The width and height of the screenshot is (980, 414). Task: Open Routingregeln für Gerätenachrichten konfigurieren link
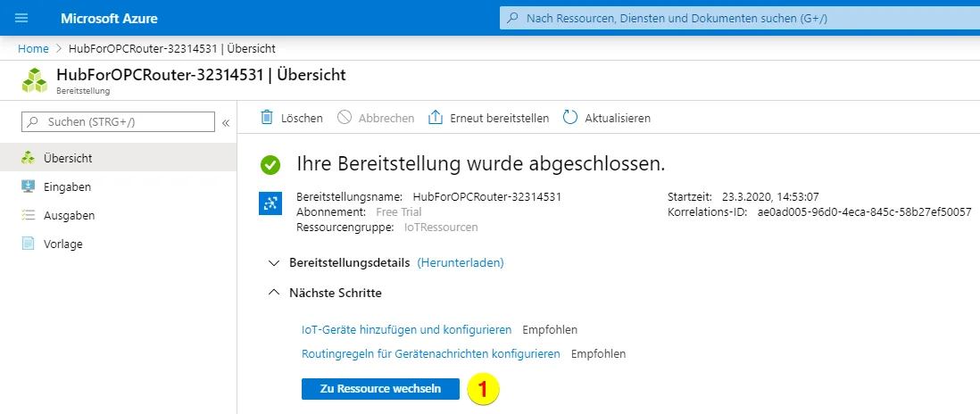[x=430, y=354]
